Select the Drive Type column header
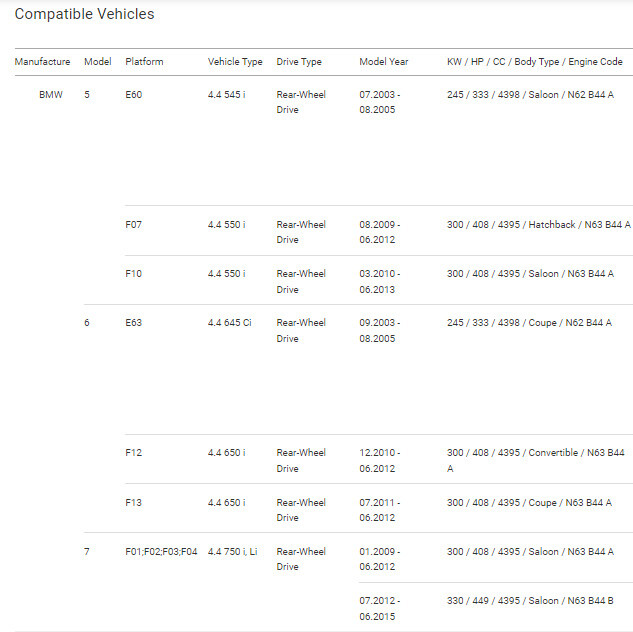Viewport: 633px width, 632px height. click(299, 62)
